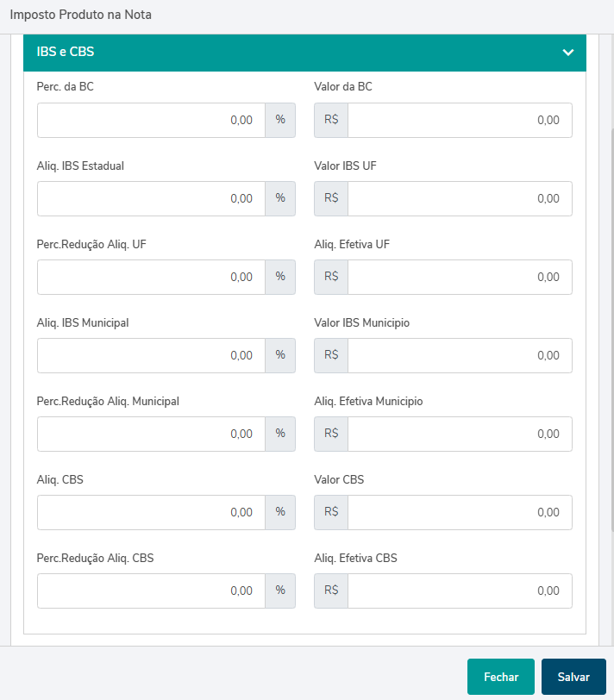Click the Aliq. Efetiva CBS field
The height and width of the screenshot is (700, 614).
pyautogui.click(x=460, y=591)
